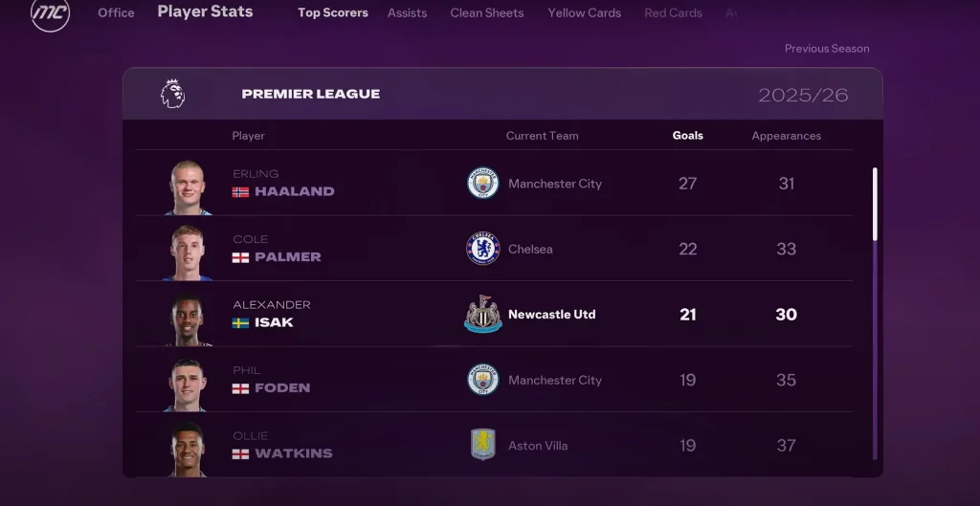Click the Chelsea club crest
This screenshot has height=506, width=980.
pos(483,249)
